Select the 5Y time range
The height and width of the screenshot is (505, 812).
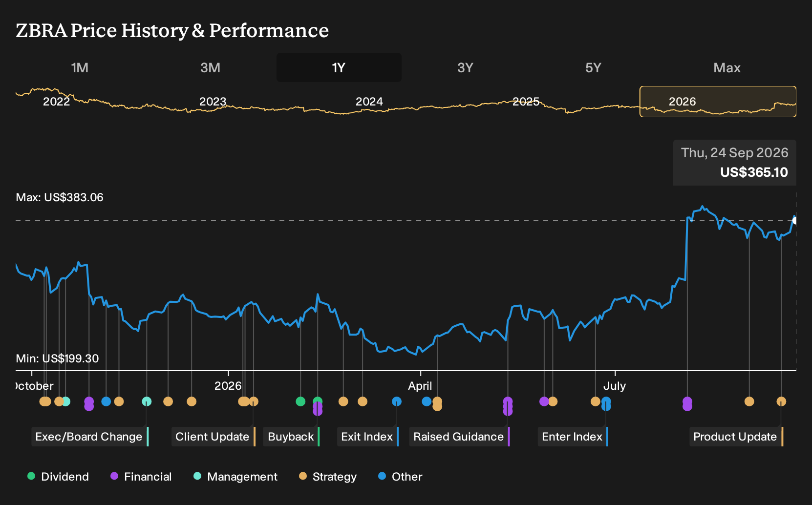tap(593, 67)
